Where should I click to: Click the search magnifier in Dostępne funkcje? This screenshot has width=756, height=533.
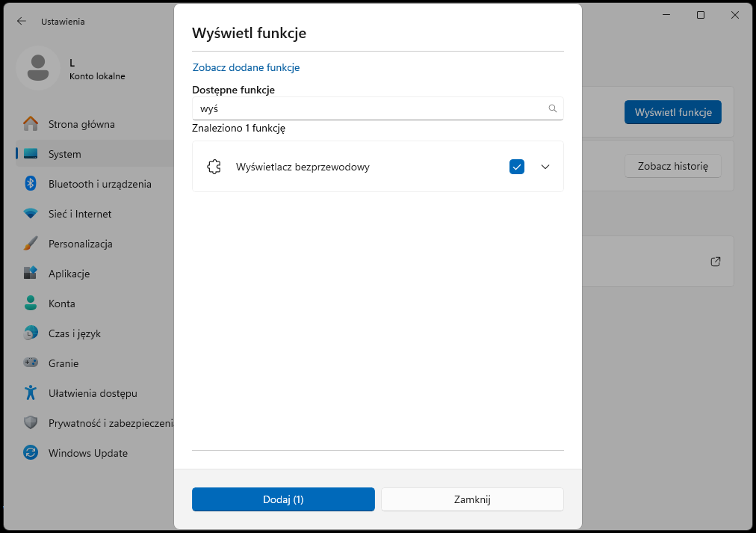point(553,108)
